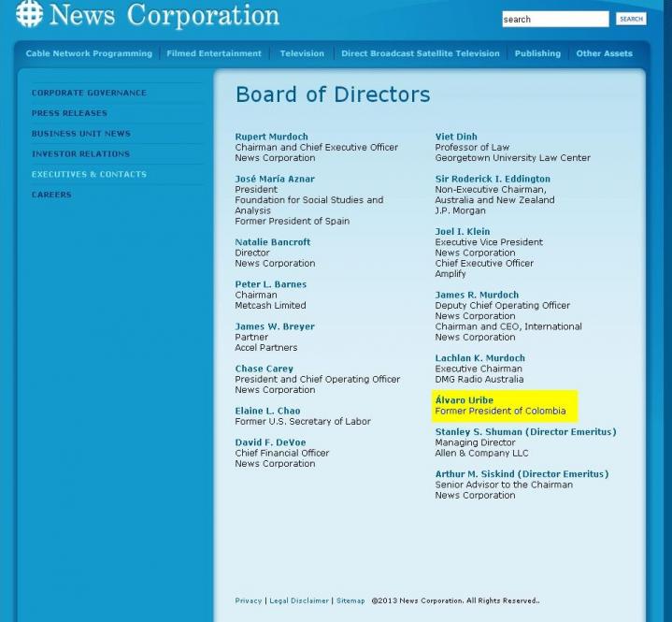Image resolution: width=672 pixels, height=622 pixels.
Task: Open Joel I. Klein profile link
Action: click(463, 232)
